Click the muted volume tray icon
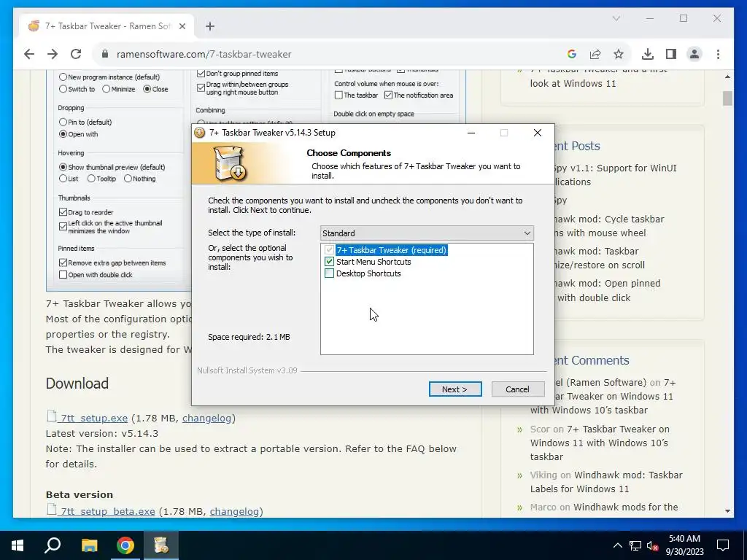Image resolution: width=747 pixels, height=560 pixels. pyautogui.click(x=653, y=545)
